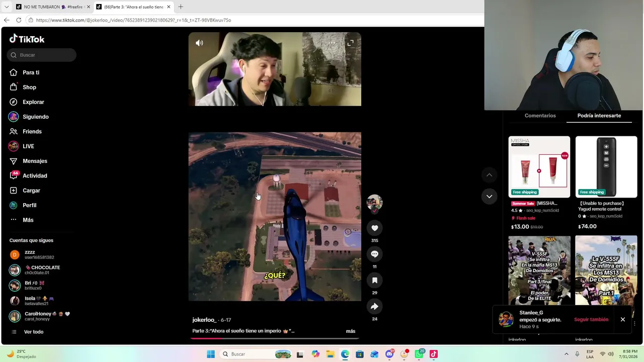The image size is (644, 362).
Task: Open followed account CarolHoney
Action: pos(39,316)
